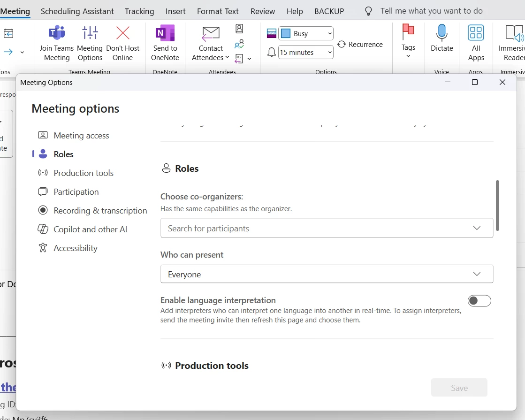This screenshot has height=420, width=525.
Task: Click the Save button
Action: click(x=459, y=388)
